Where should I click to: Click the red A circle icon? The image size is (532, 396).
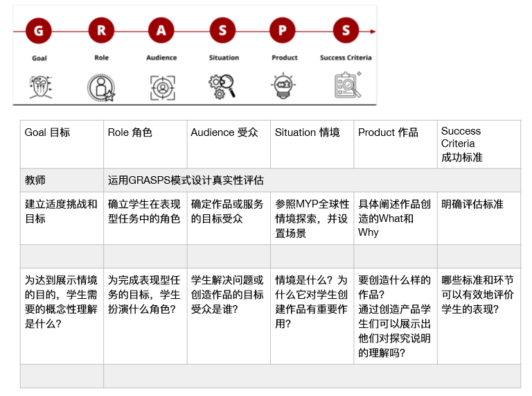[x=161, y=31]
